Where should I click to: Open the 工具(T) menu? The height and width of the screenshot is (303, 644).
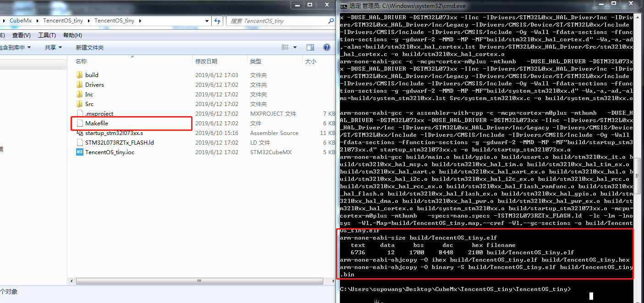pyautogui.click(x=47, y=35)
